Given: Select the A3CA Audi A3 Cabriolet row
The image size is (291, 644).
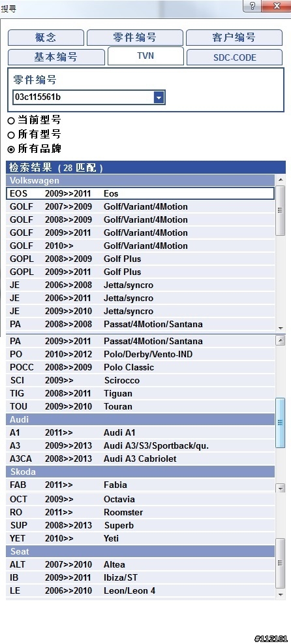Looking at the screenshot, I should pos(140,459).
